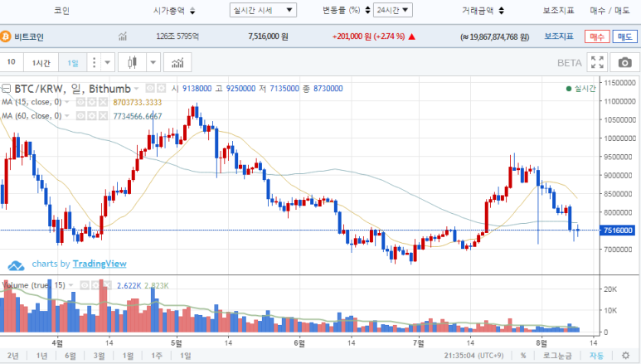Image resolution: width=641 pixels, height=364 pixels.
Task: Enter fullscreen chart mode
Action: (597, 63)
